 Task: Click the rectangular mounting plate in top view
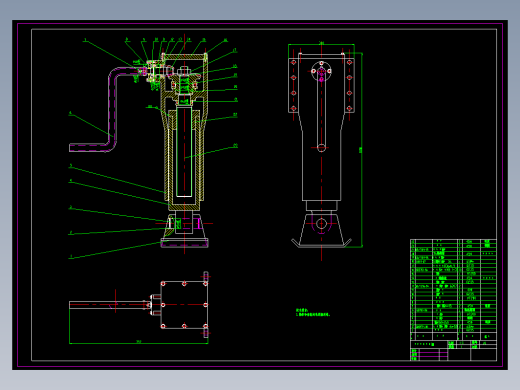click(184, 305)
